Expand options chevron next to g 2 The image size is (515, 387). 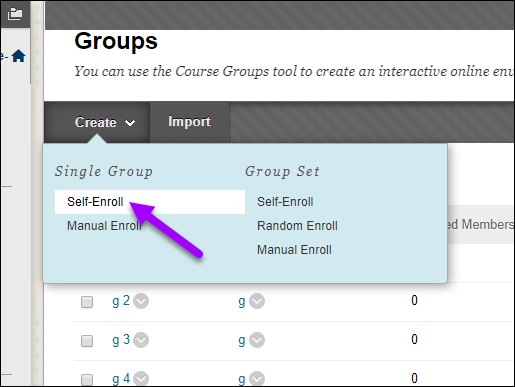pos(141,301)
